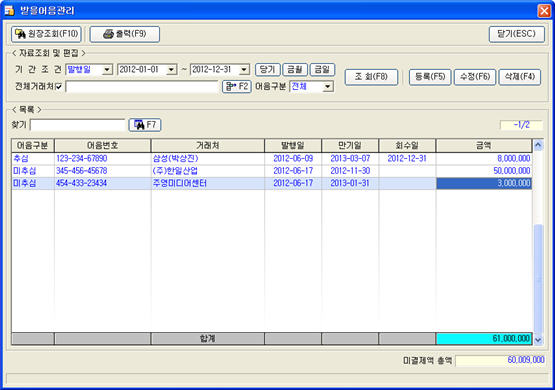Click the 조회(F8) search button

371,77
